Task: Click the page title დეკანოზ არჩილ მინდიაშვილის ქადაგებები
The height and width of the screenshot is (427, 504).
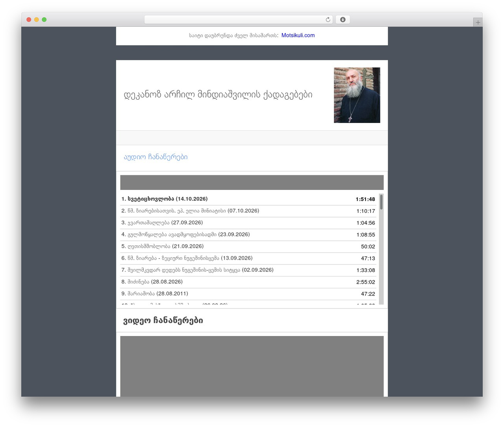Action: pyautogui.click(x=218, y=95)
